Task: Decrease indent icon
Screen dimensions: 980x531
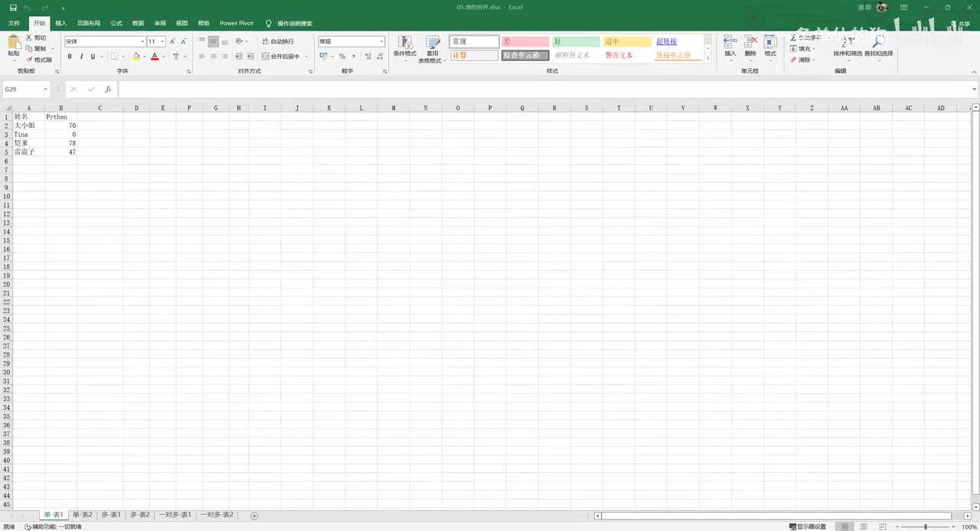Action: tap(239, 57)
